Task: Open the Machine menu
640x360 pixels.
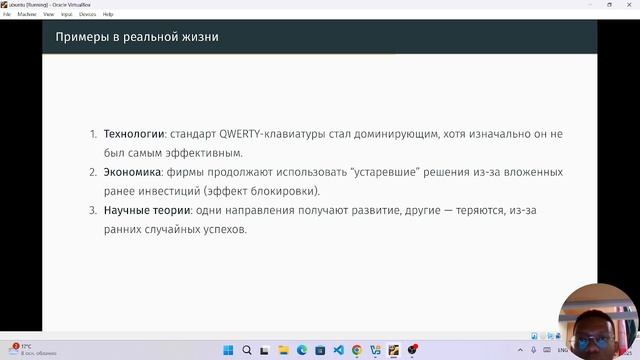Action: 27,14
